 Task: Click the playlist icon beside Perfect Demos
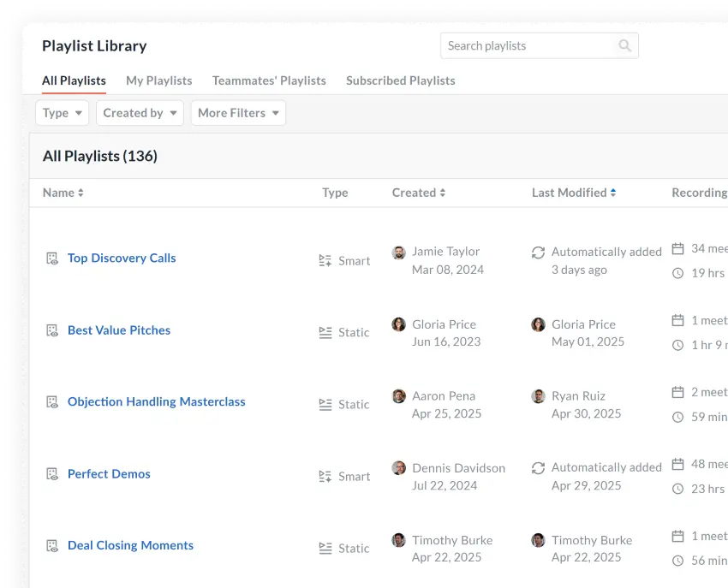tap(52, 474)
